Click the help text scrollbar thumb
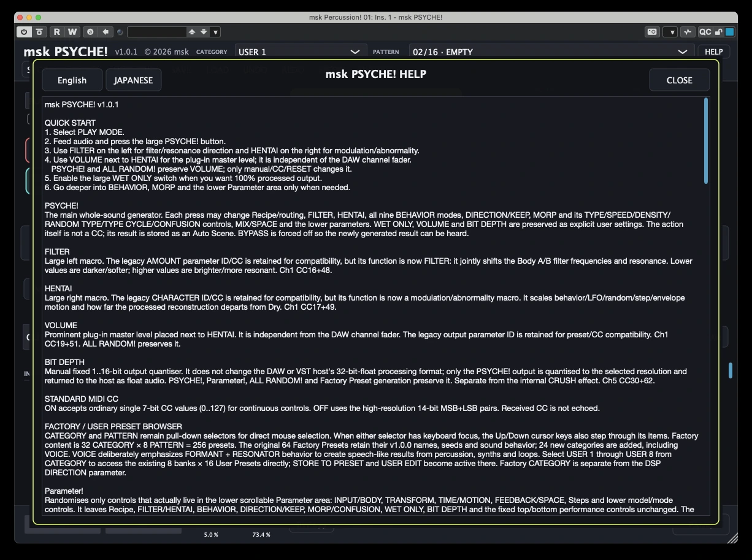This screenshot has width=752, height=560. (706, 140)
